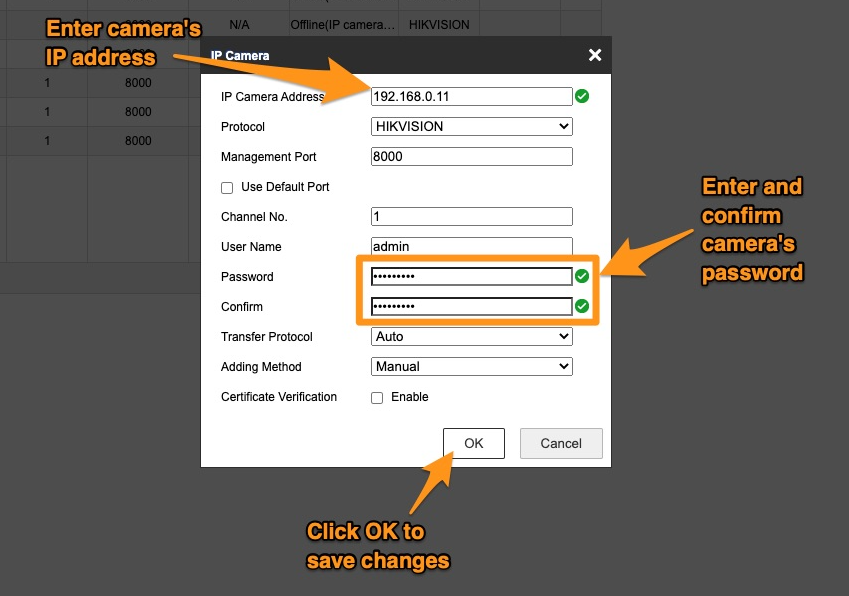The image size is (849, 596).
Task: Select the HIKVISION cell in background table
Action: tap(439, 24)
